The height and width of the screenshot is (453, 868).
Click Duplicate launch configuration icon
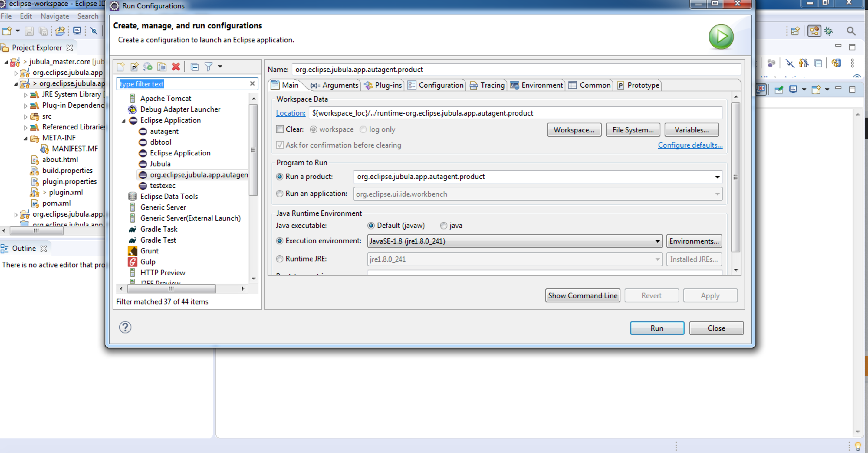point(162,67)
